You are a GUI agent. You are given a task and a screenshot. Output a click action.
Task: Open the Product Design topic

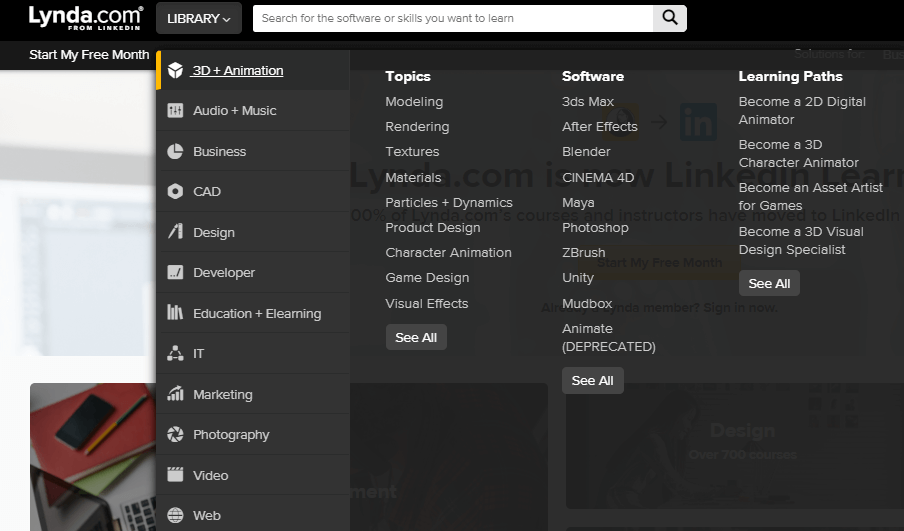coord(432,228)
